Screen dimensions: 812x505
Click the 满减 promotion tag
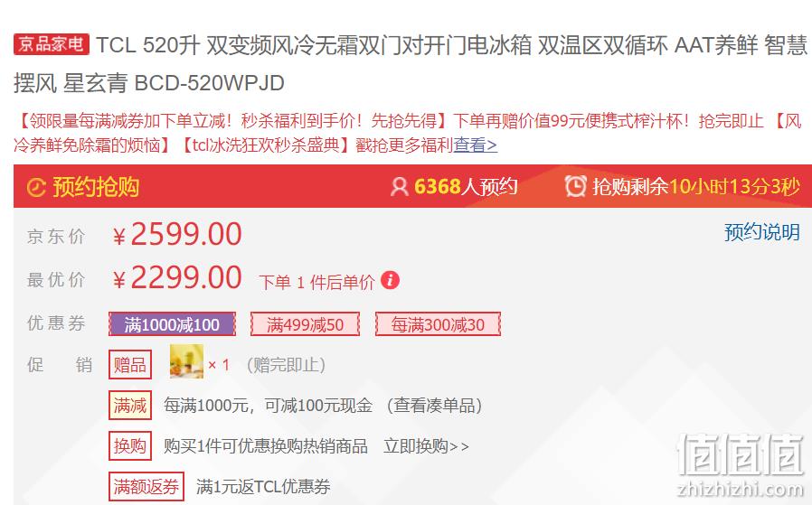130,405
